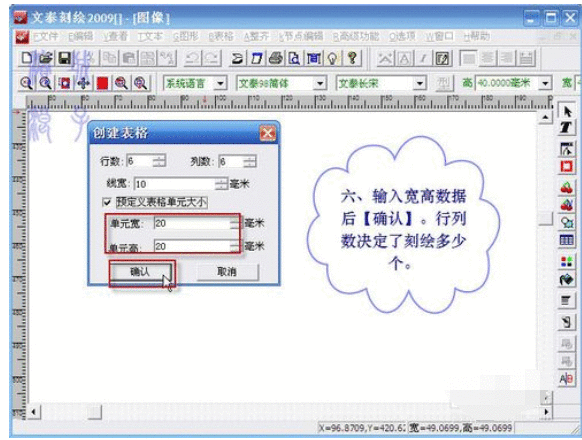Click the cutter output icon after Redo

237,58
